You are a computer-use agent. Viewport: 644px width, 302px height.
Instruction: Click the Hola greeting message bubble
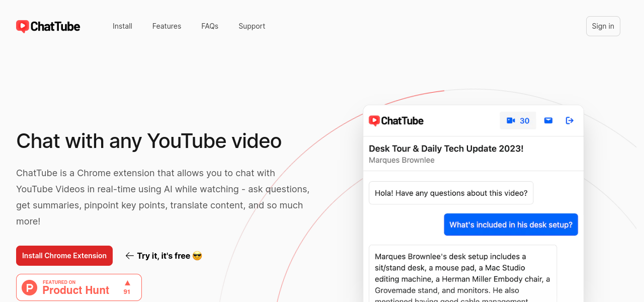tap(451, 193)
